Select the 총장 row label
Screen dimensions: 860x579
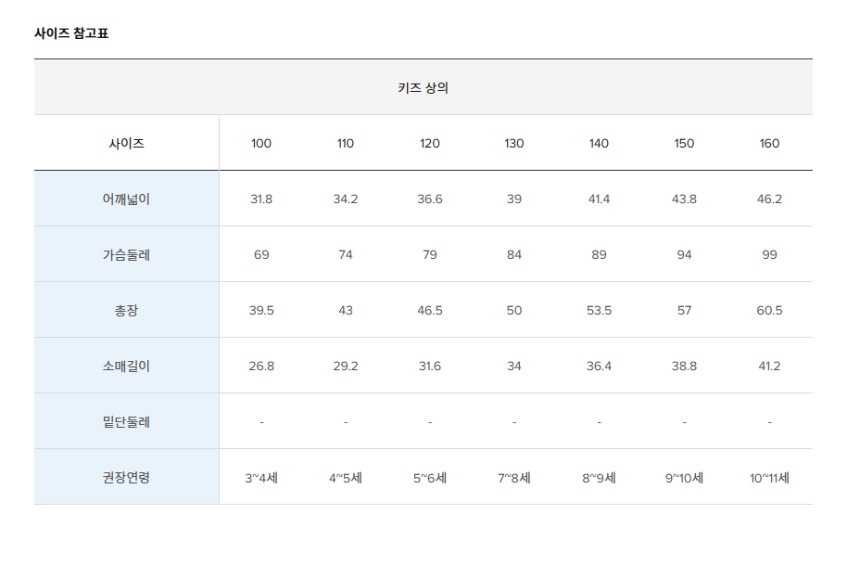tap(127, 310)
